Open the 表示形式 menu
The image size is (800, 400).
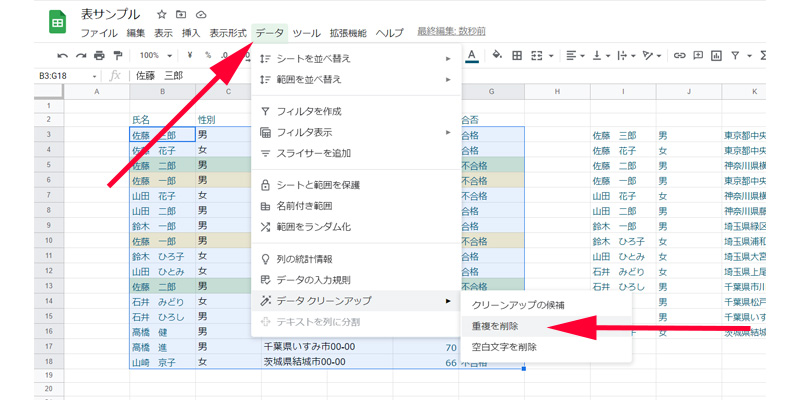[228, 33]
